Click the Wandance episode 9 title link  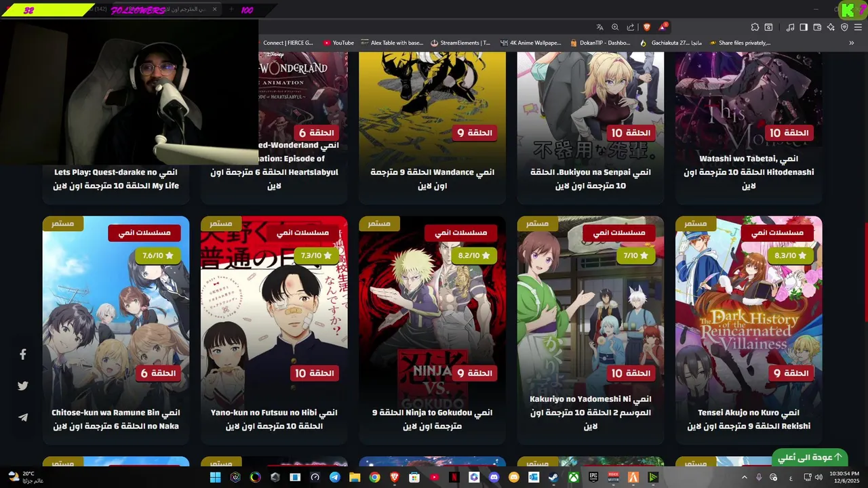pyautogui.click(x=432, y=179)
